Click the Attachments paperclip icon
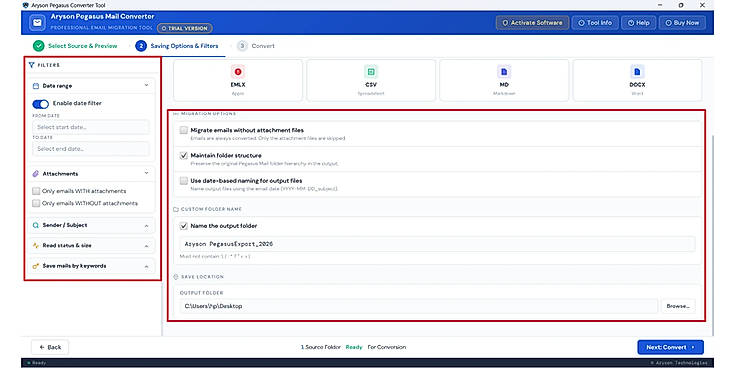Viewport: 736px width, 368px height. 35,174
